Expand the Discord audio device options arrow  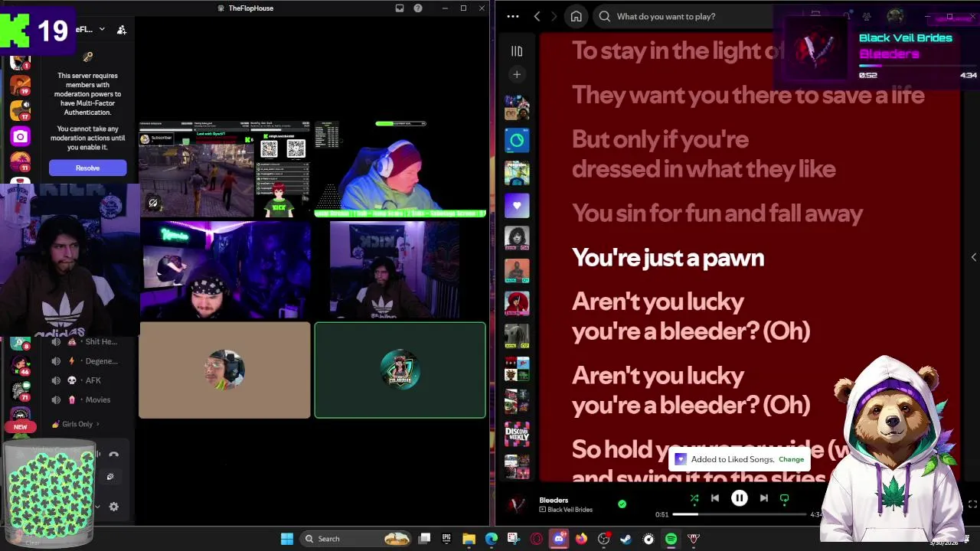click(x=97, y=507)
